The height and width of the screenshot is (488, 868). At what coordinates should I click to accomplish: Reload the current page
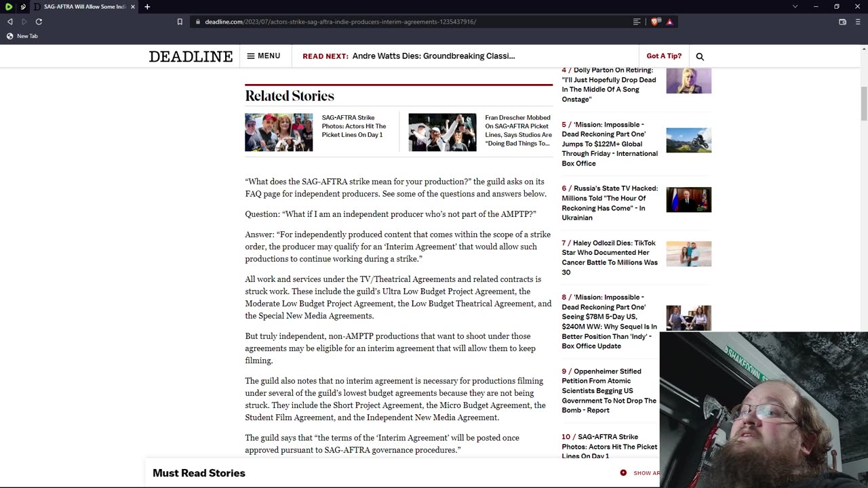click(39, 22)
